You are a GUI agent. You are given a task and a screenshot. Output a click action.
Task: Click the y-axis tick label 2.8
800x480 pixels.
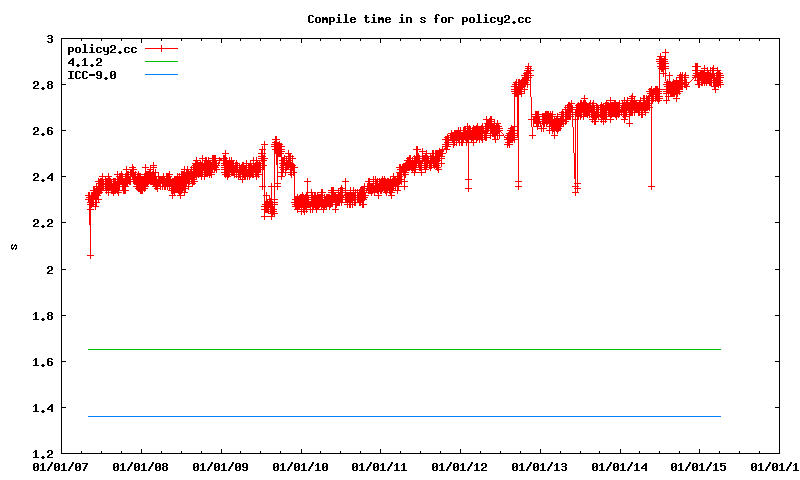coord(43,85)
